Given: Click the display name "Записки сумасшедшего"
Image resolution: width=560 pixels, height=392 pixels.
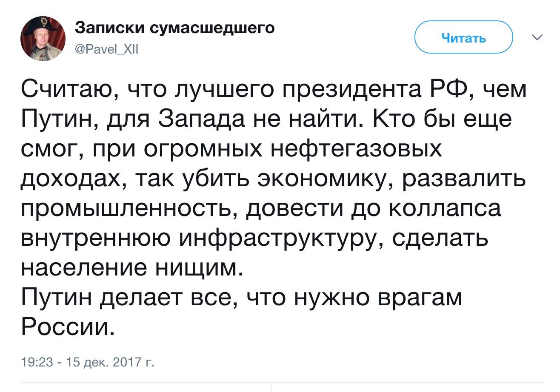Looking at the screenshot, I should click(x=175, y=28).
